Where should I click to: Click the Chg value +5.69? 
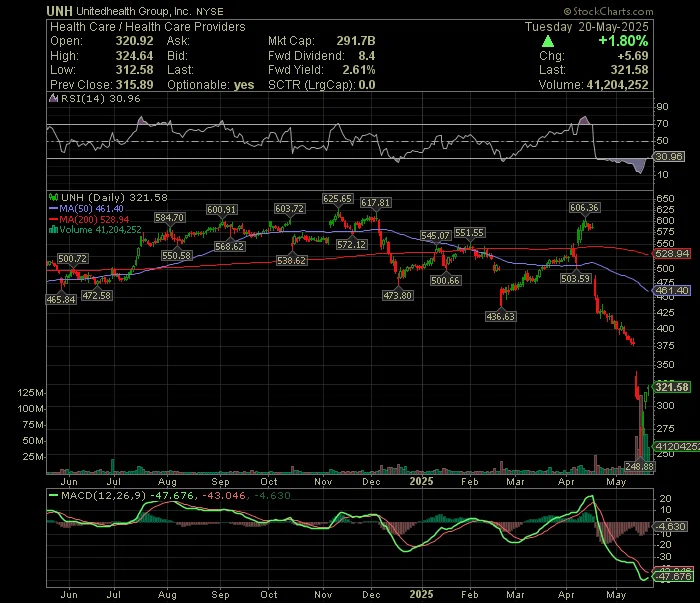pos(633,56)
